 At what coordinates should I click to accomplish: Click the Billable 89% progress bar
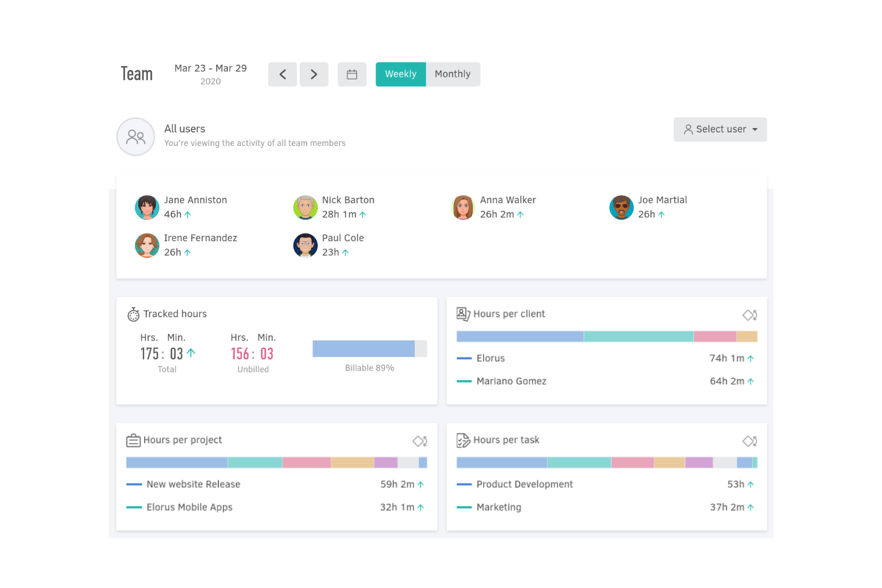point(369,349)
